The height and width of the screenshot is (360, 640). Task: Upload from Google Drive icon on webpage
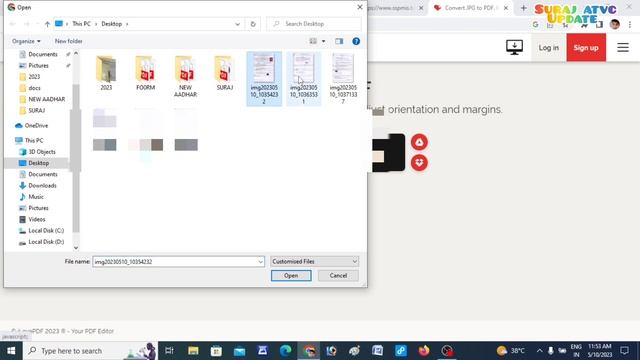tap(419, 142)
